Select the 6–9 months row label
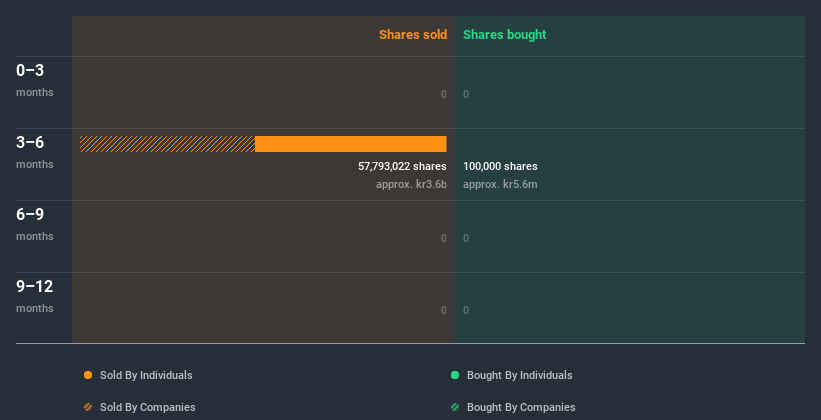This screenshot has height=420, width=821. pyautogui.click(x=35, y=224)
